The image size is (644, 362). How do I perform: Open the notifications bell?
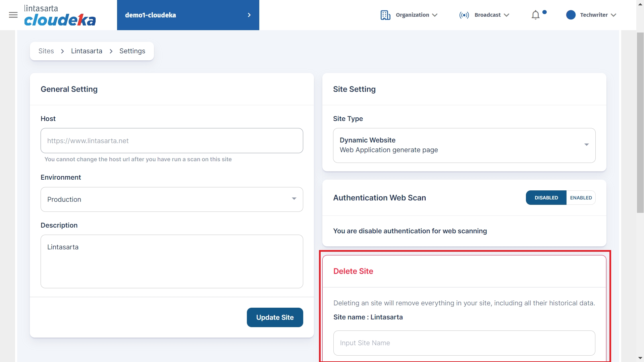[x=536, y=15]
